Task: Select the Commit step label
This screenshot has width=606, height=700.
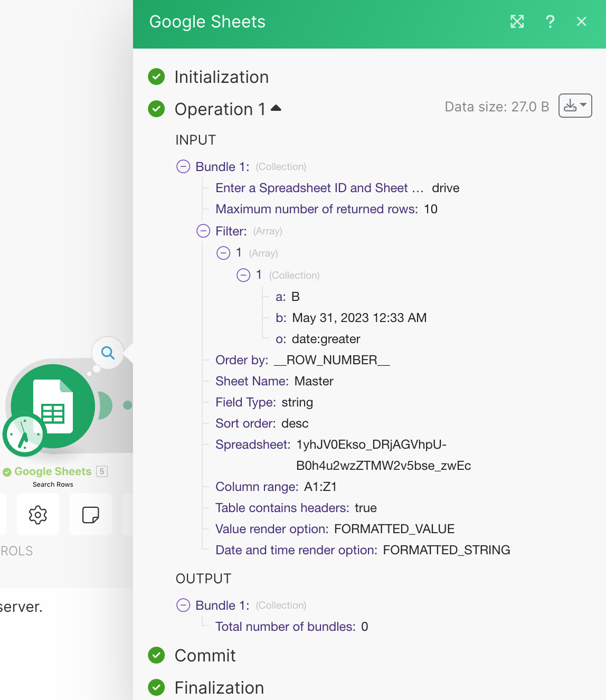Action: point(205,656)
